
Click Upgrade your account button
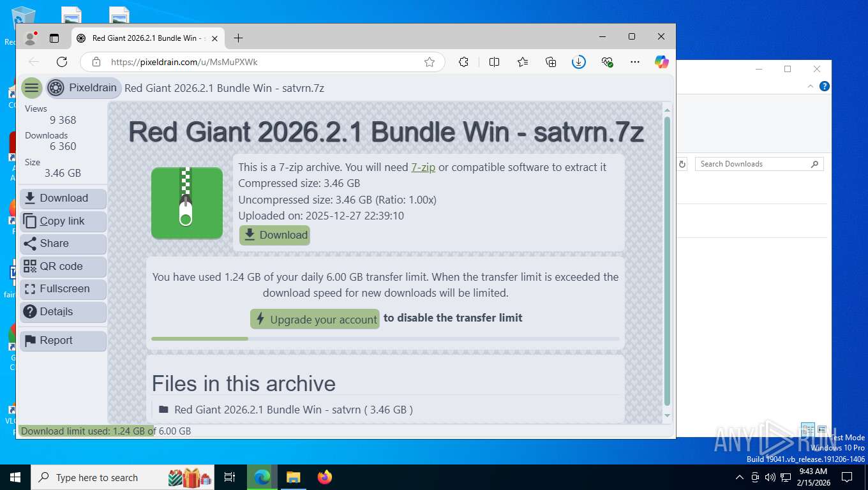coord(315,319)
